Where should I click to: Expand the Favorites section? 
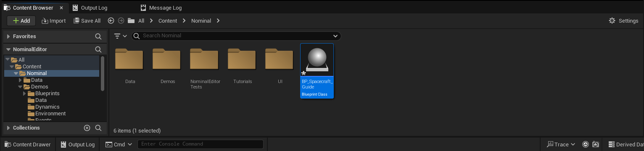8,36
